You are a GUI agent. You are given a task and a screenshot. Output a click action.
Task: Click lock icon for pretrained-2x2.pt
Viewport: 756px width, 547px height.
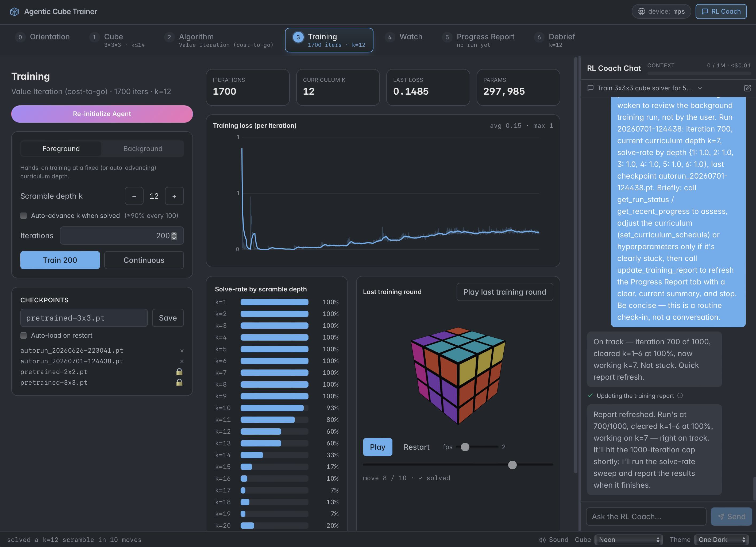point(179,372)
